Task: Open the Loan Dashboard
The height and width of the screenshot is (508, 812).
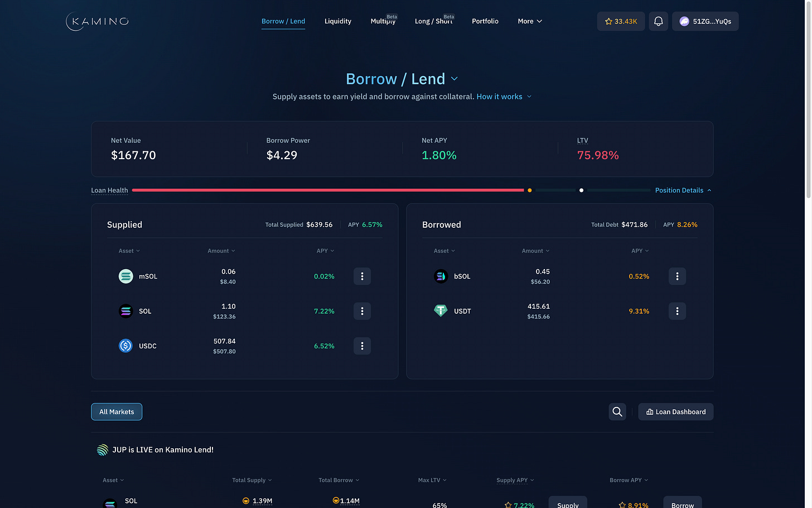Action: (676, 412)
